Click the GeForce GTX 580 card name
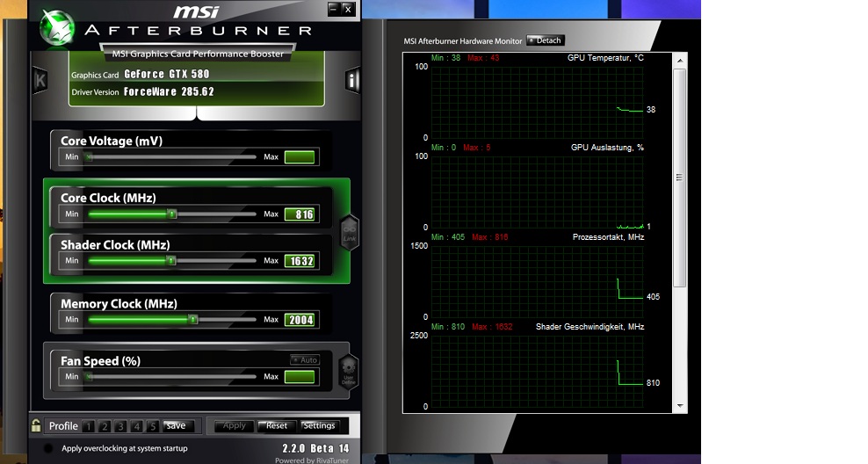Viewport: 868px width, 464px height. 167,74
